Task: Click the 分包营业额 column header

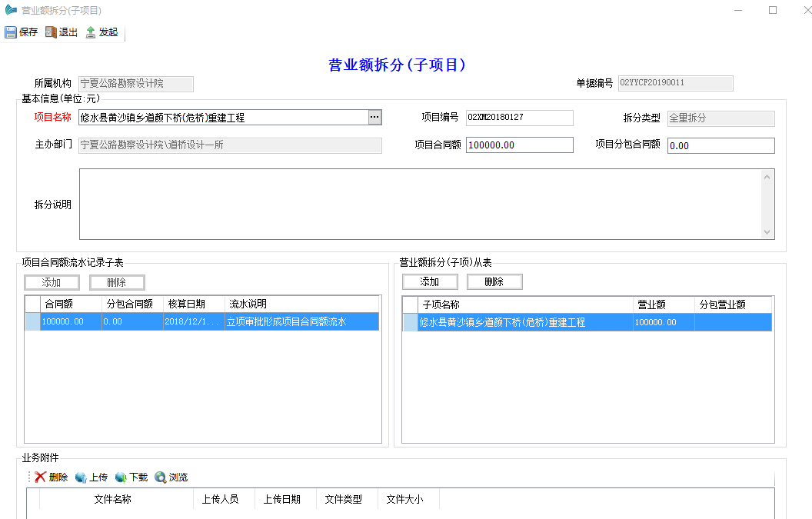Action: click(x=734, y=304)
